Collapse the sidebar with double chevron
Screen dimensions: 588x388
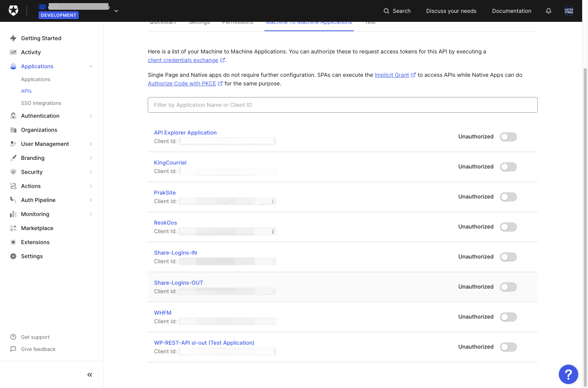[90, 375]
